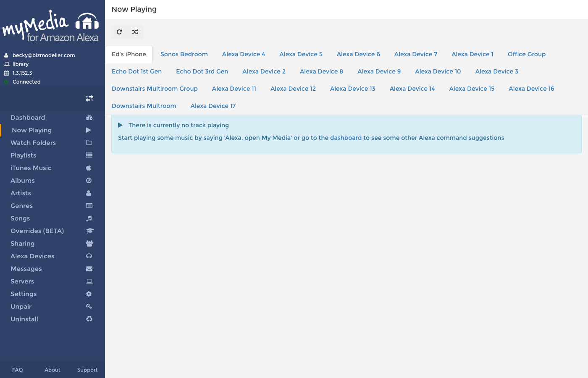Image resolution: width=588 pixels, height=378 pixels.
Task: Click the refresh icon in toolbar
Action: (119, 32)
